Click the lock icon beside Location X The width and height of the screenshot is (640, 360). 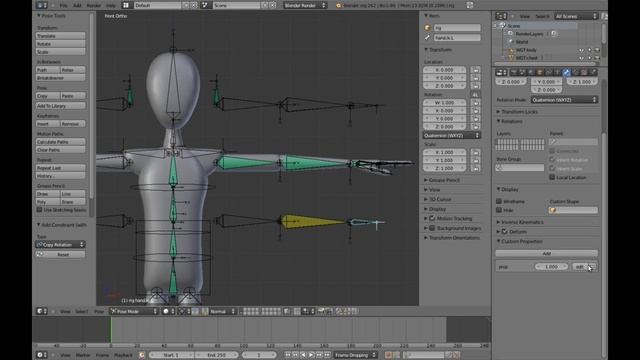point(475,70)
